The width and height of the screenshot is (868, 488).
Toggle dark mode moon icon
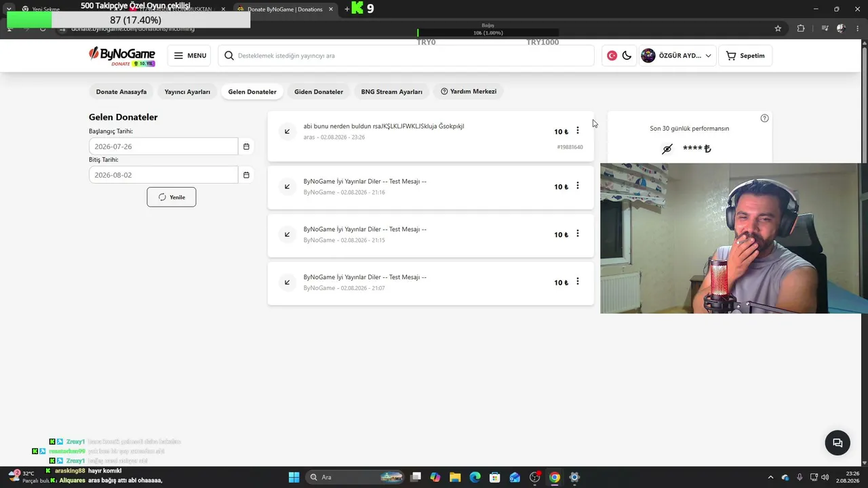tap(627, 56)
